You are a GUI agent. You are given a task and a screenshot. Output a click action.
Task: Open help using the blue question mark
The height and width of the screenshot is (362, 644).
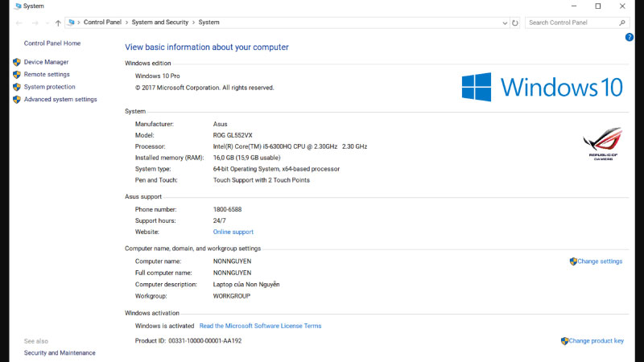630,37
